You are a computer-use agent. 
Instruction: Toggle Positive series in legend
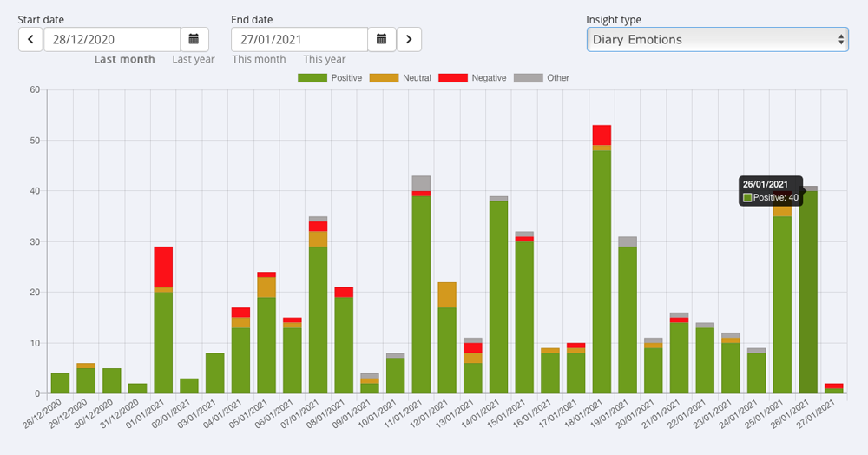pyautogui.click(x=330, y=78)
